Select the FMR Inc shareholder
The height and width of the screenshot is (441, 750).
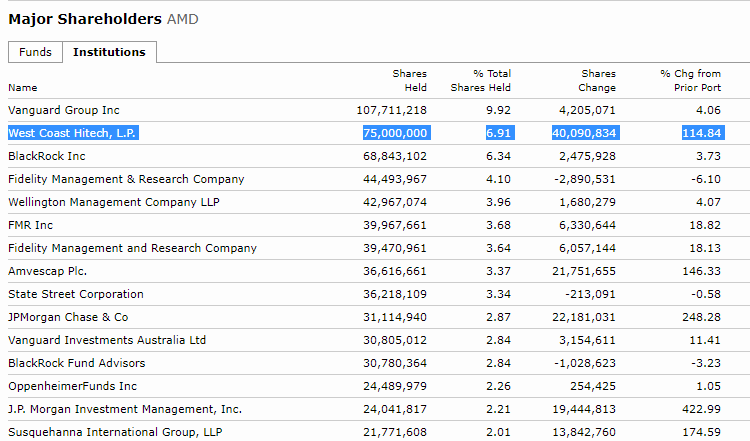[x=31, y=225]
